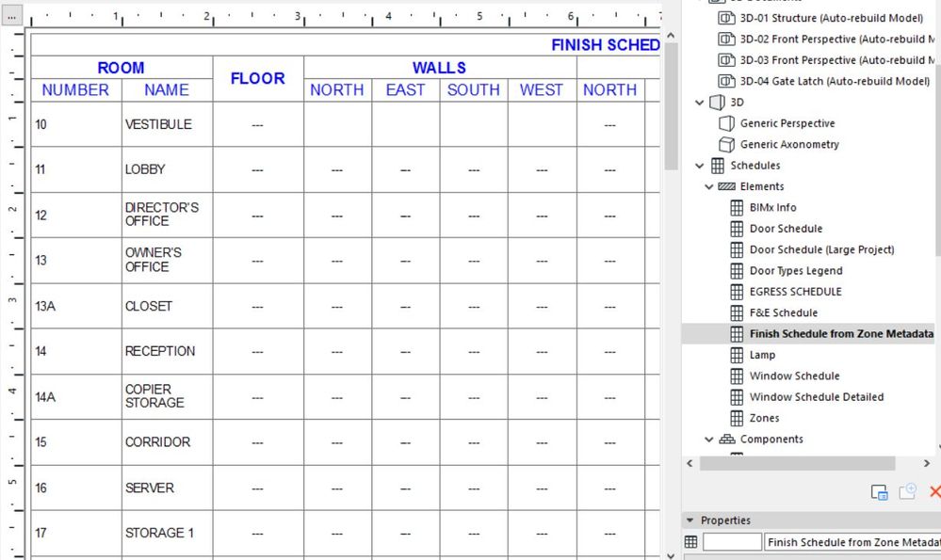Select the NUMBER column header

pos(76,90)
